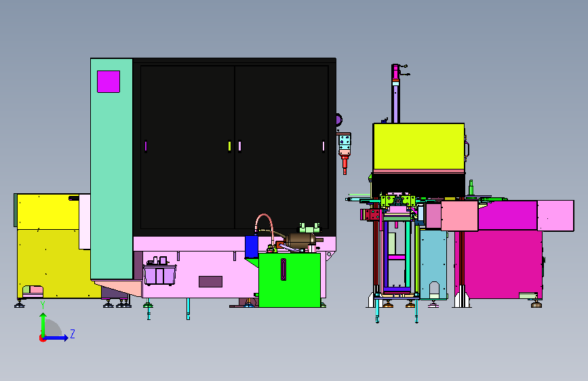Select the black sight gauge on green tank
588x381 pixels.
283,269
